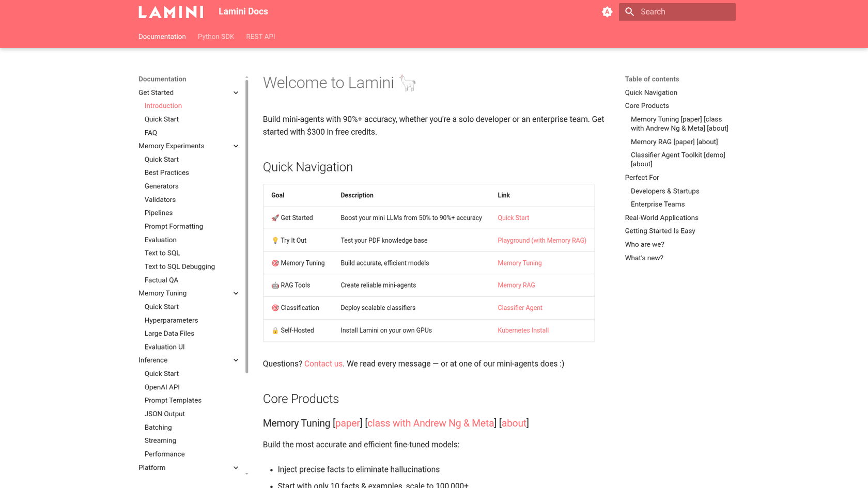Viewport: 868px width, 488px height.
Task: Open the Prompt Templates page
Action: click(173, 400)
